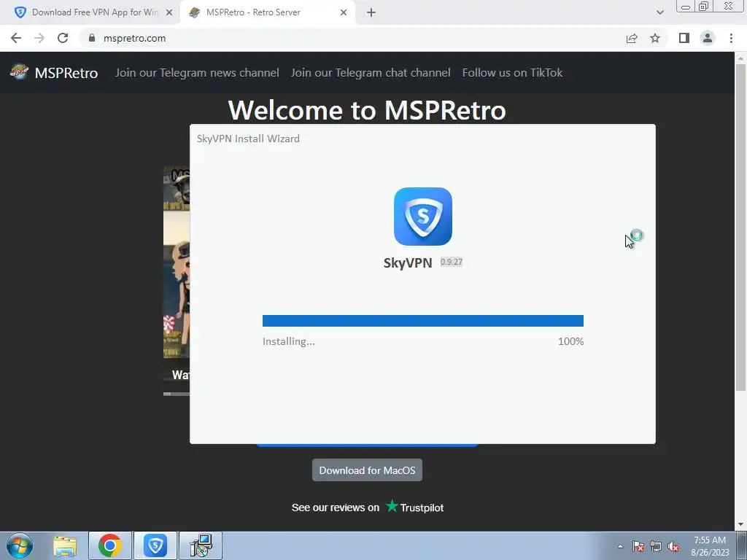Click the muted volume tray icon
The height and width of the screenshot is (560, 747).
[x=673, y=546]
